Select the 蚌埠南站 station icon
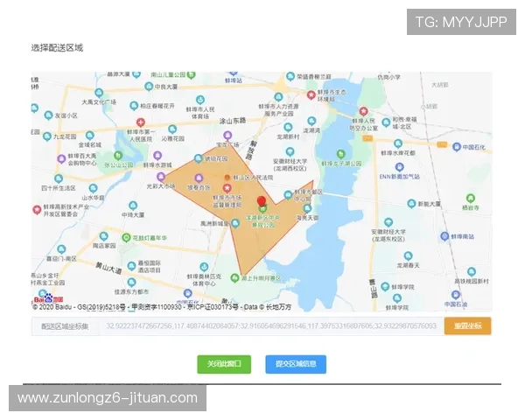This screenshot has height=420, width=525. coord(444,236)
